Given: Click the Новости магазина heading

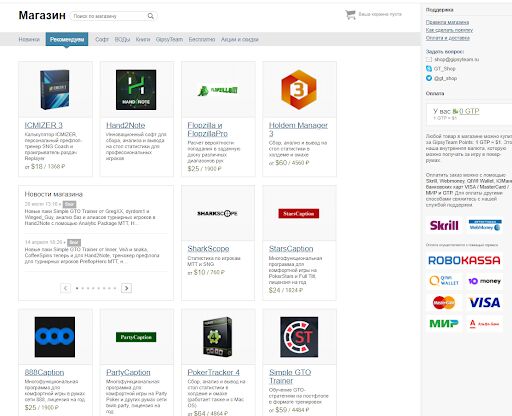Looking at the screenshot, I should tap(54, 194).
